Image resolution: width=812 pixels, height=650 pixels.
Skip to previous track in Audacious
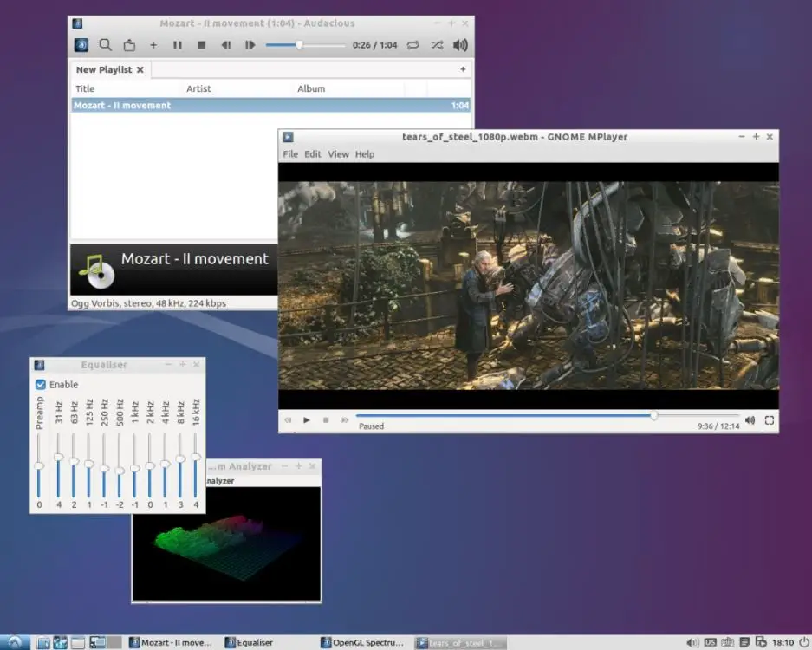[x=226, y=45]
